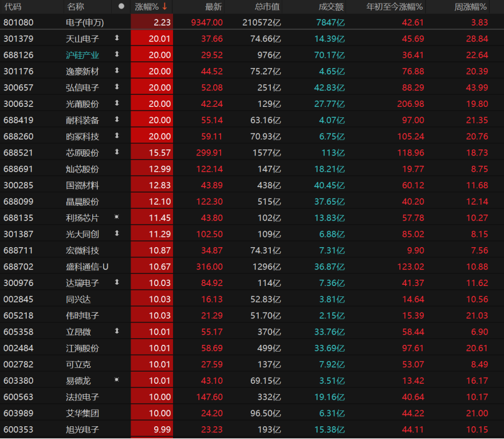
Task: Select the 耐科装备 stock name
Action: [x=83, y=120]
